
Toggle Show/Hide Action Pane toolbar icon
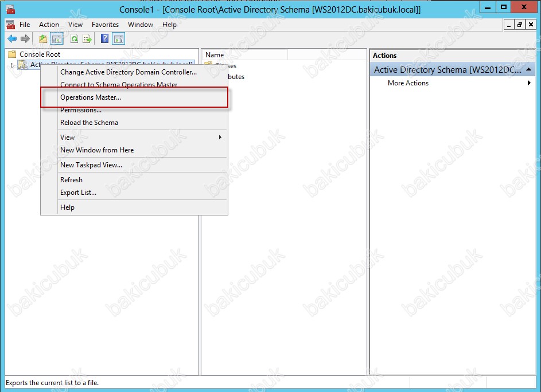(118, 38)
